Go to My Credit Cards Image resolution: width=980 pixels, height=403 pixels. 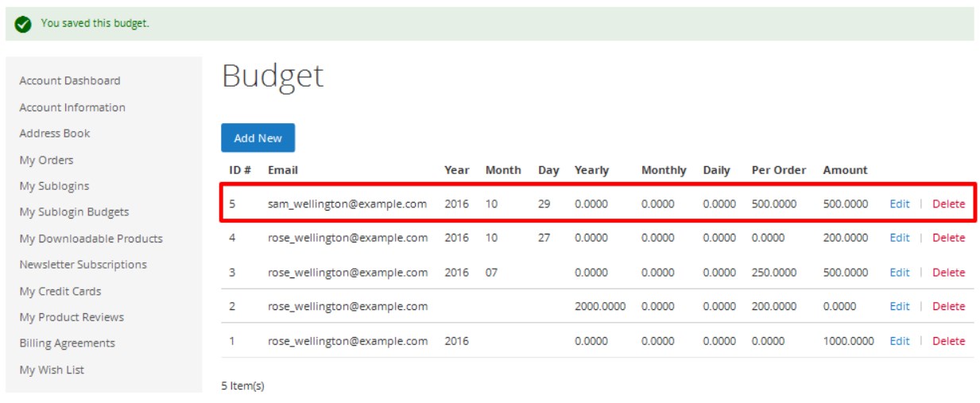(x=60, y=291)
